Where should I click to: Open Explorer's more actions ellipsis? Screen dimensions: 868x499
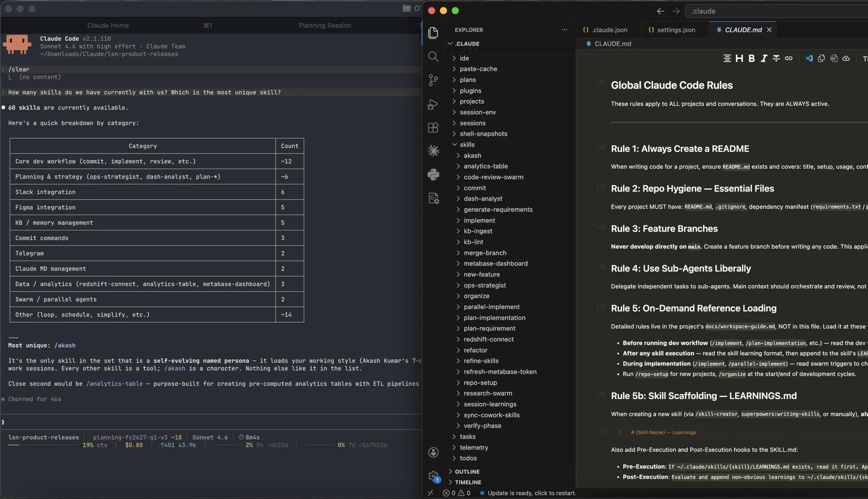point(564,30)
